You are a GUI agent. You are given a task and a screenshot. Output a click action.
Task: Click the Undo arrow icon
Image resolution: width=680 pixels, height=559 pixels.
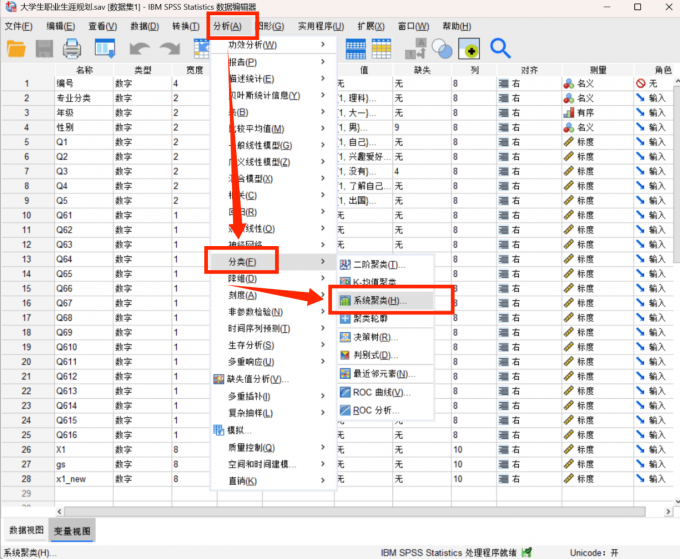(140, 49)
